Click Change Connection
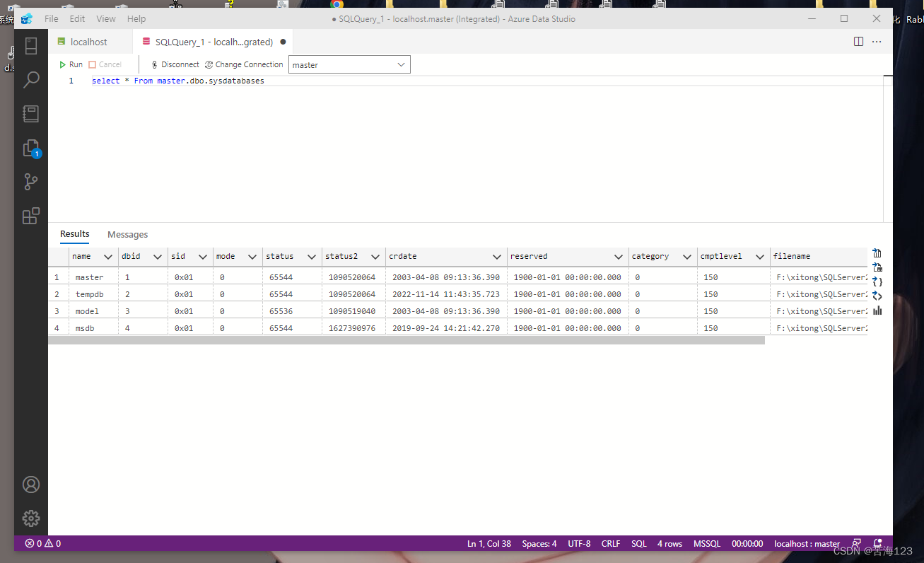This screenshot has height=563, width=924. pos(244,64)
